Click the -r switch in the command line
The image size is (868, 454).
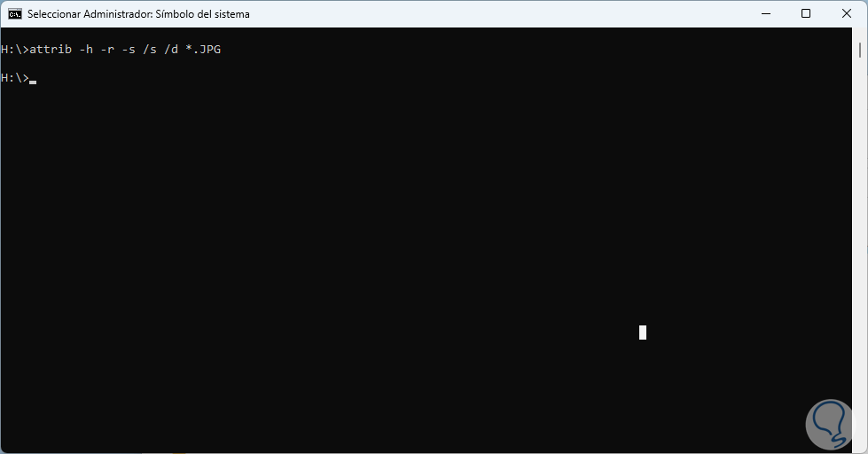[107, 50]
